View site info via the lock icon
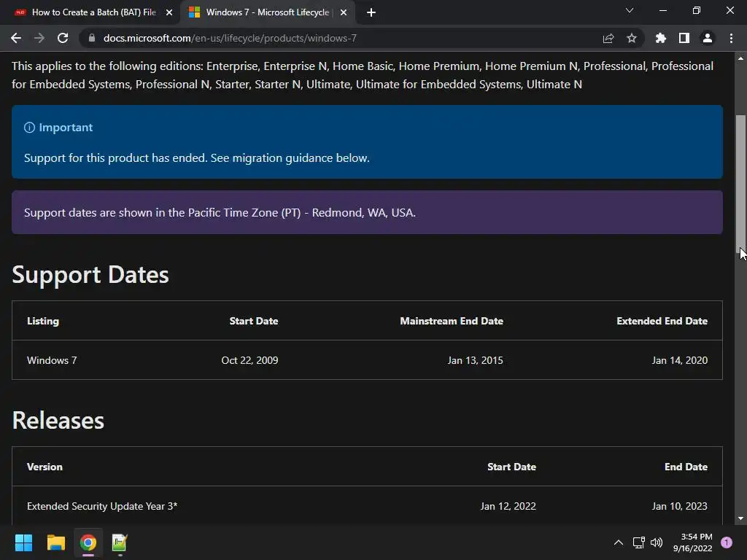 tap(92, 38)
